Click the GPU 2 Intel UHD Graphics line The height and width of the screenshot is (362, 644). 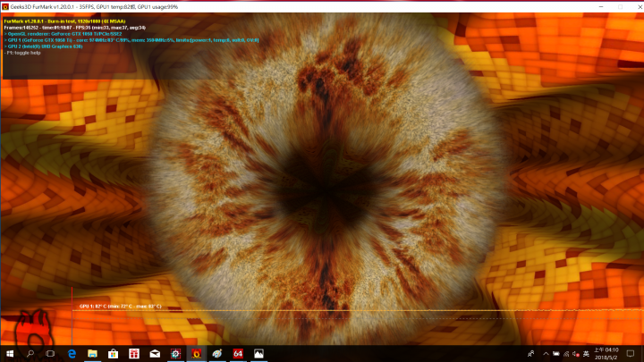point(43,46)
